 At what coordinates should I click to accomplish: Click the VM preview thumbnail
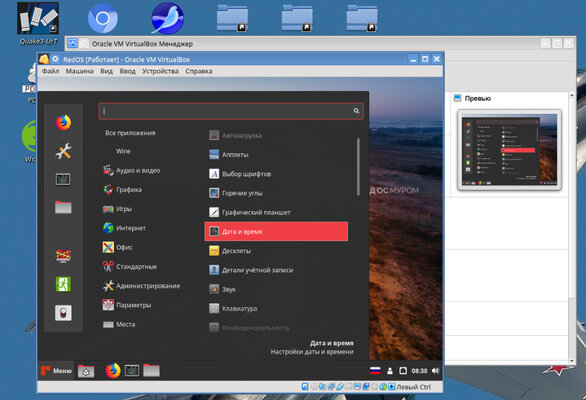pos(509,150)
